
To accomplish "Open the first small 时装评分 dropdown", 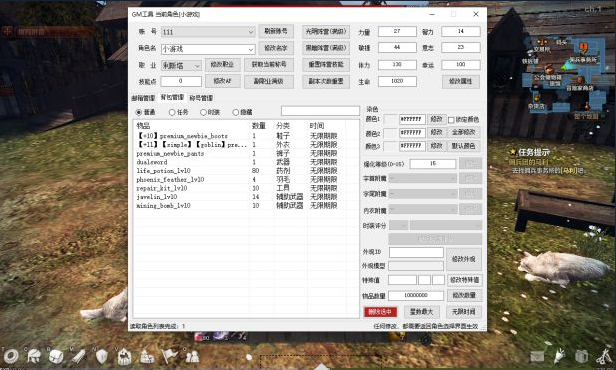I will [398, 225].
